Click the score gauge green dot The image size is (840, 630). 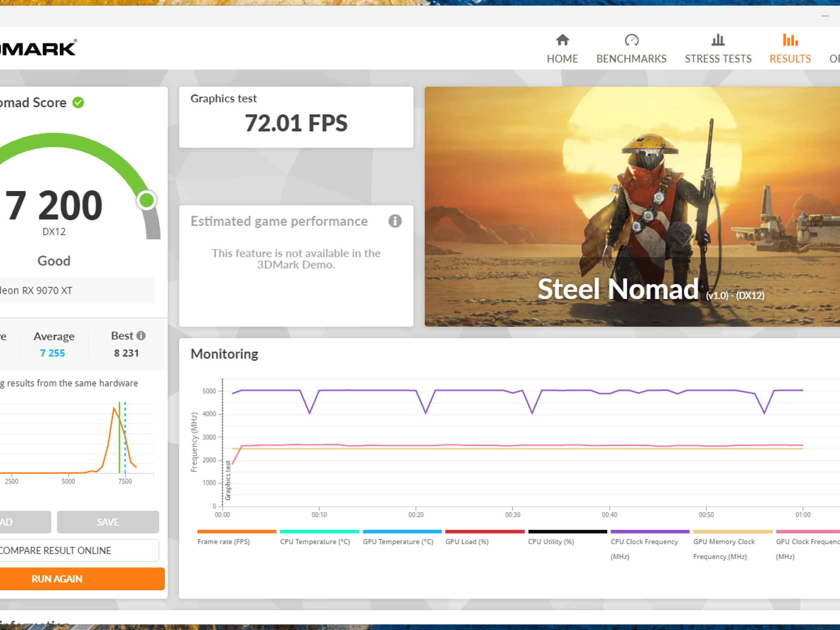(146, 201)
